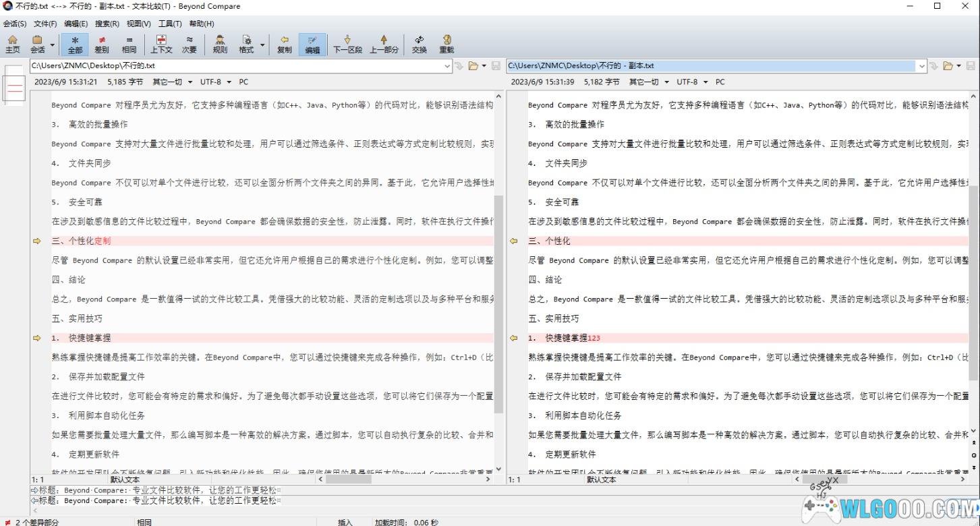The width and height of the screenshot is (980, 526).
Task: Swap sides with the 交换 icon
Action: point(419,44)
